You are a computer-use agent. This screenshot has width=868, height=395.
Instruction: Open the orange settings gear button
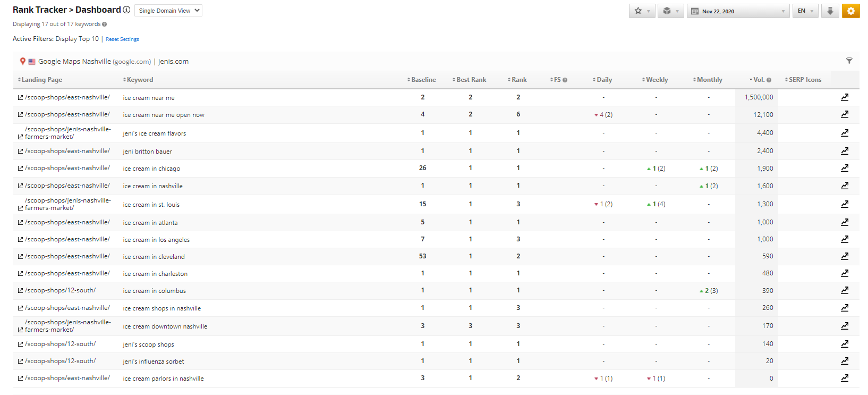click(x=850, y=11)
